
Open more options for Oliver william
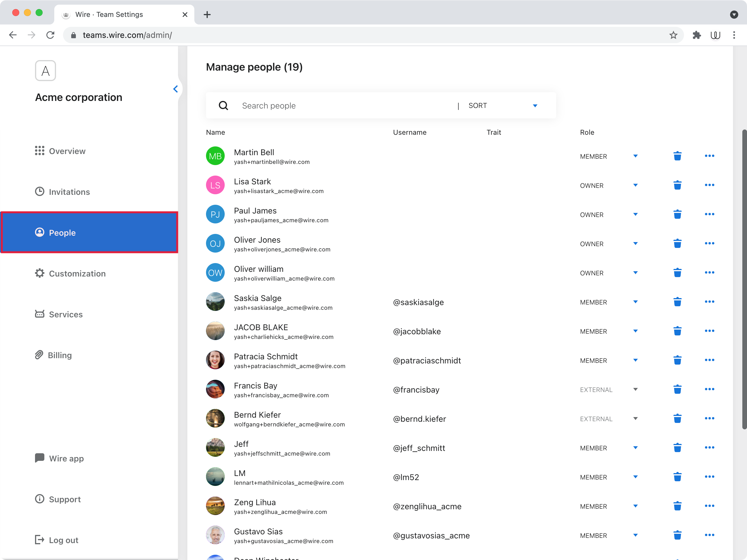point(709,272)
